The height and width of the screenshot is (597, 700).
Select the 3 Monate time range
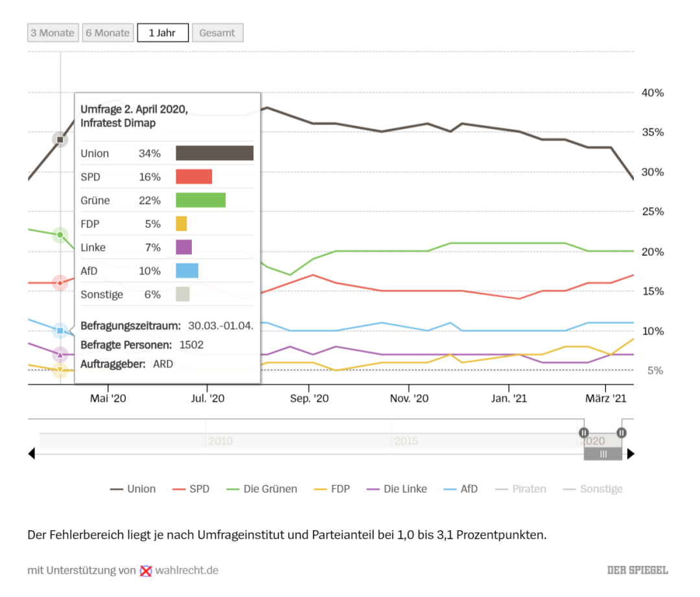point(52,32)
